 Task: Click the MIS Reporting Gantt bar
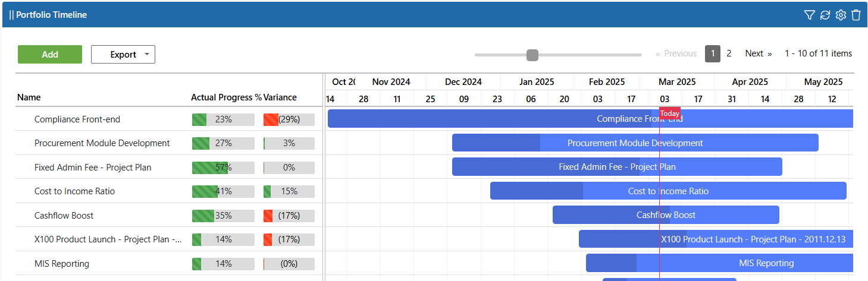click(719, 263)
